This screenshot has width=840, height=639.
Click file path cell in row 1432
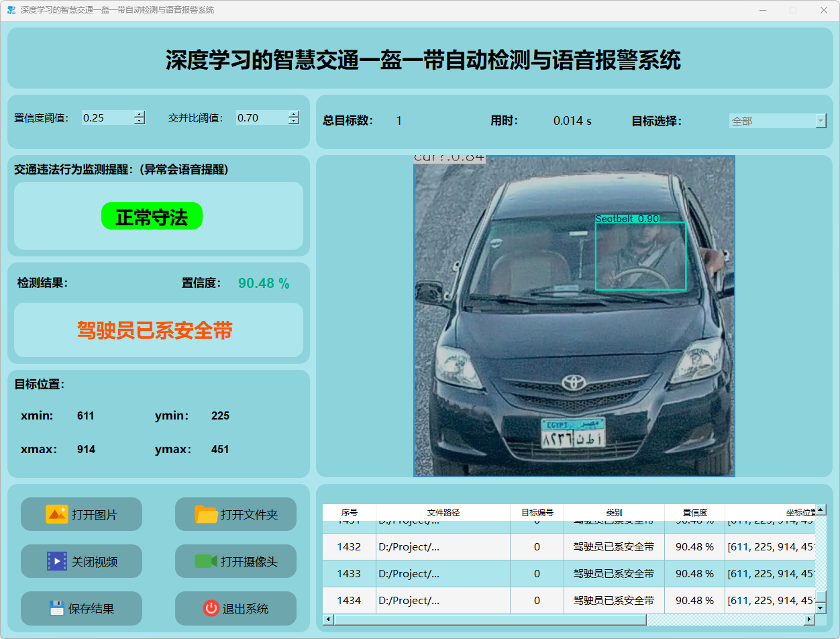click(443, 547)
